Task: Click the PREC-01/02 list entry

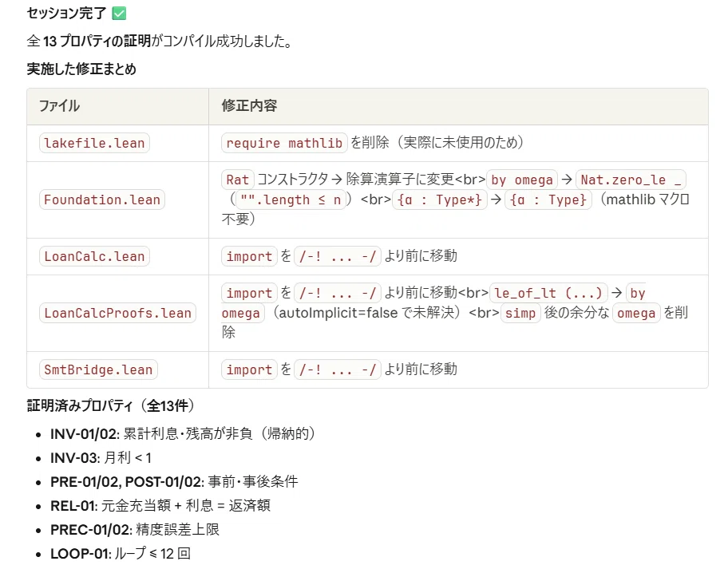Action: (135, 529)
